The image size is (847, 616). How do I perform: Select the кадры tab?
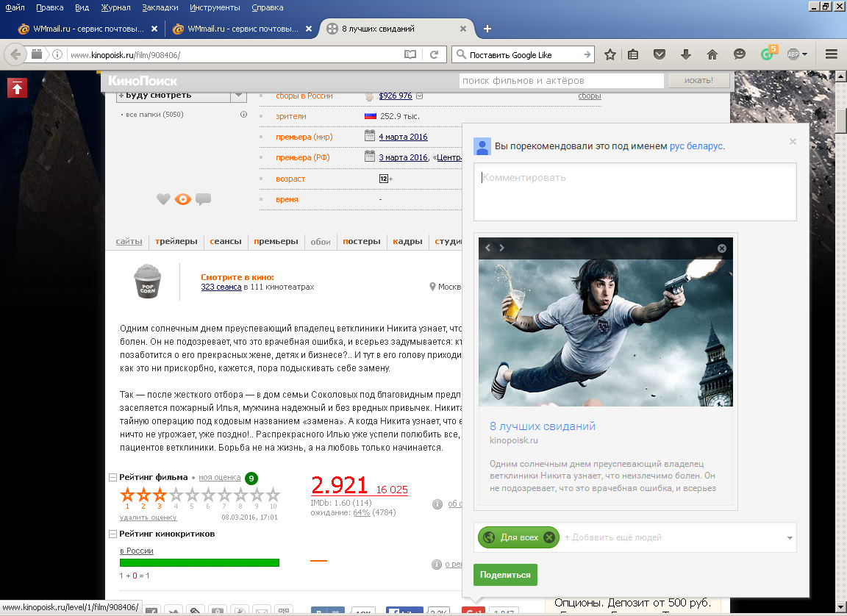click(x=407, y=241)
